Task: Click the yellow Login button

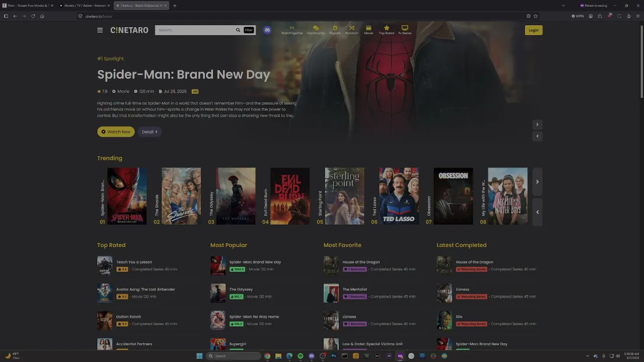Action: click(x=534, y=30)
